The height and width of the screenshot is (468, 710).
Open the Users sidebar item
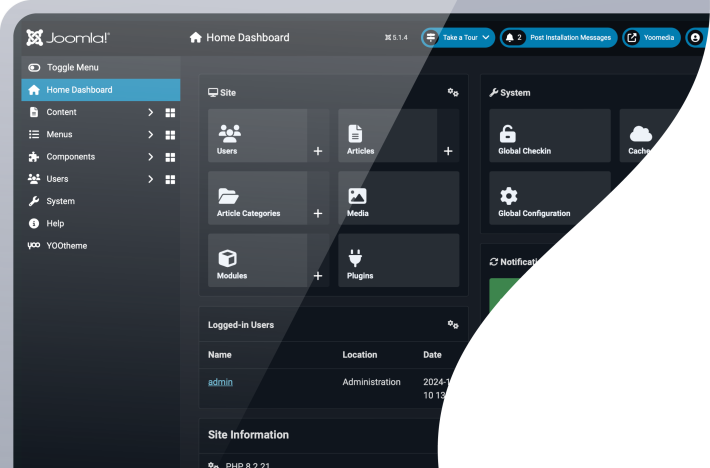(57, 179)
